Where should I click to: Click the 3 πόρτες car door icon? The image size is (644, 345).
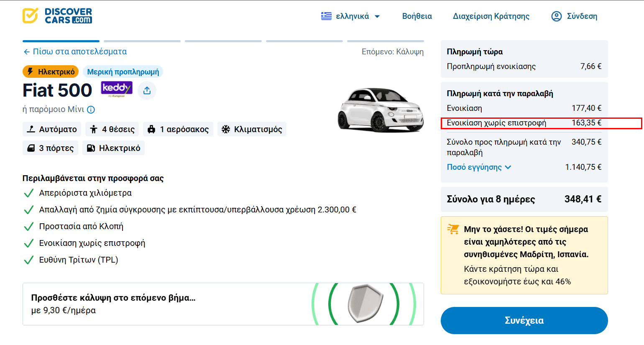pyautogui.click(x=31, y=148)
